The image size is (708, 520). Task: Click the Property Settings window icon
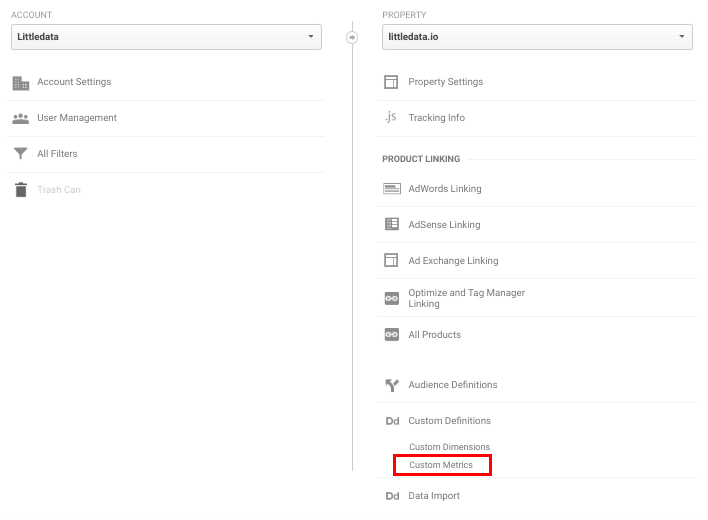pyautogui.click(x=391, y=82)
